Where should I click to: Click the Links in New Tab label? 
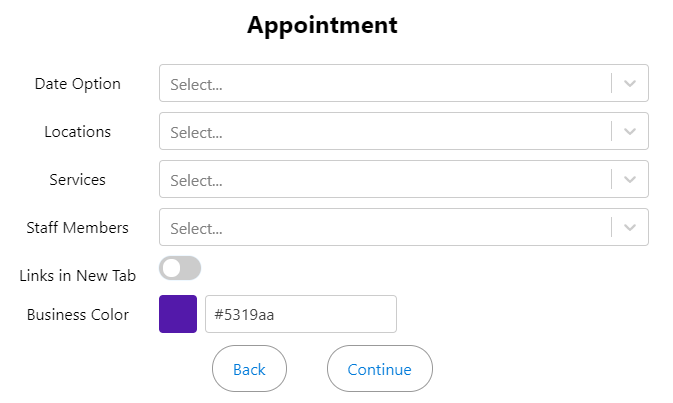click(x=77, y=276)
